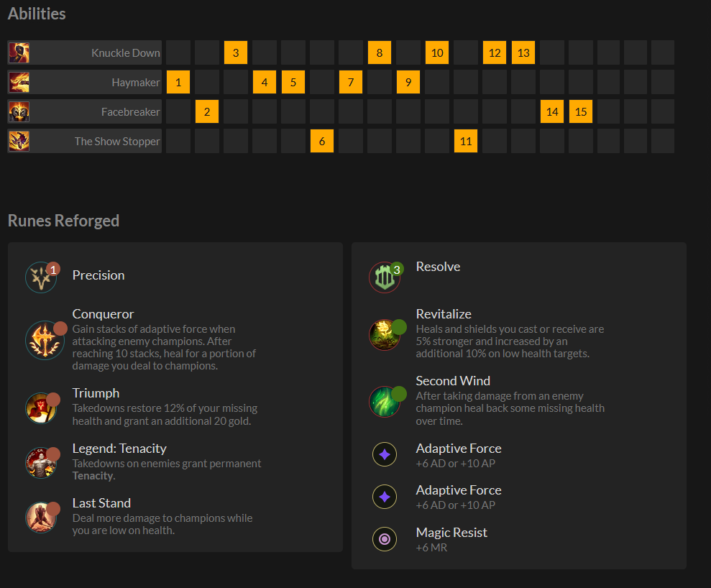Click the Conqueror rune title
This screenshot has height=588, width=711.
click(x=103, y=314)
